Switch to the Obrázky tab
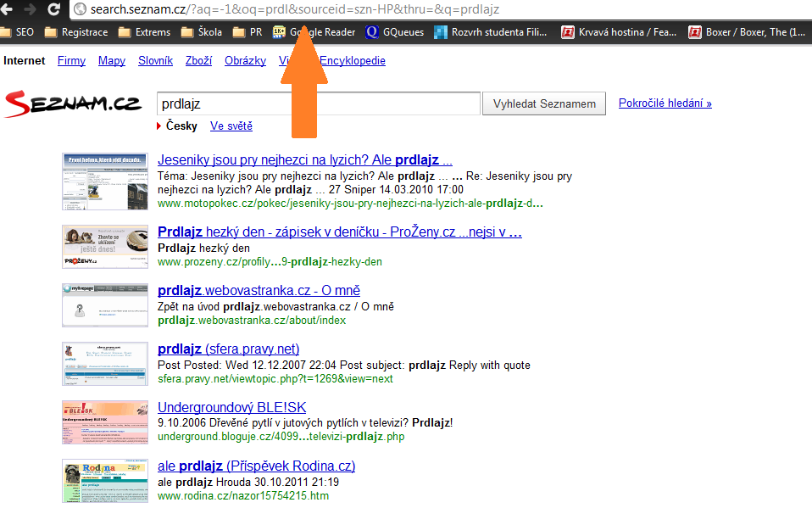This screenshot has height=508, width=812. coord(246,61)
